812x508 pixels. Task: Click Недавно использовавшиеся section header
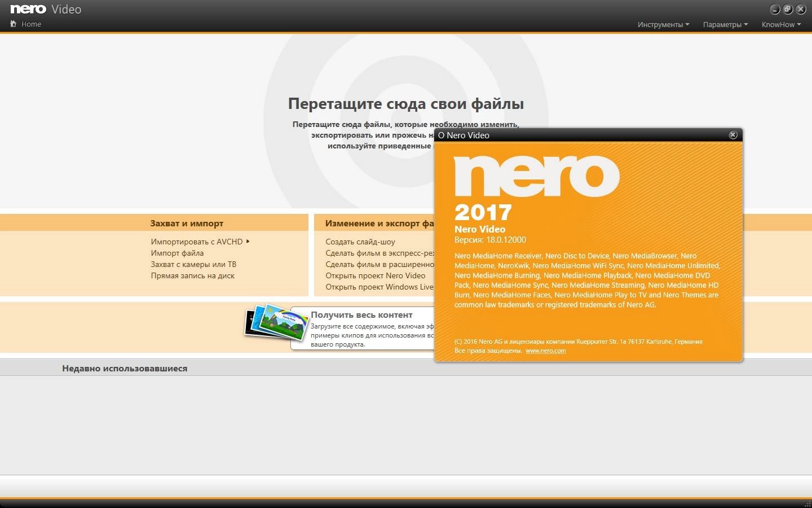[125, 369]
